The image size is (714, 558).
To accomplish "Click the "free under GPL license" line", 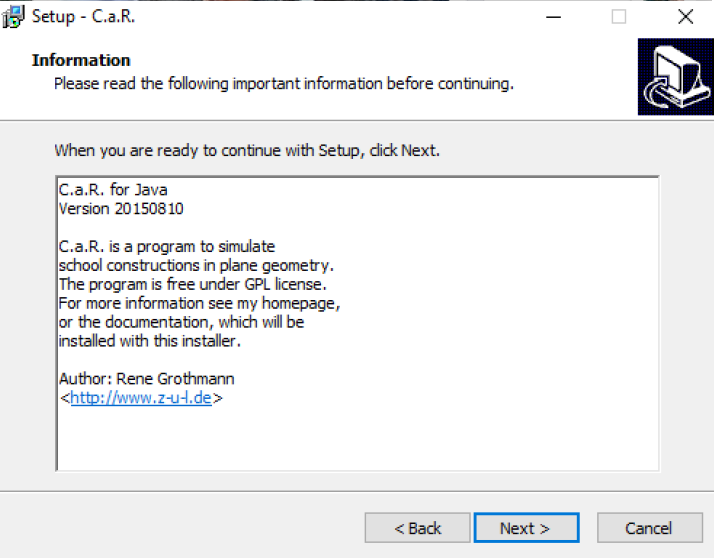I will point(193,284).
